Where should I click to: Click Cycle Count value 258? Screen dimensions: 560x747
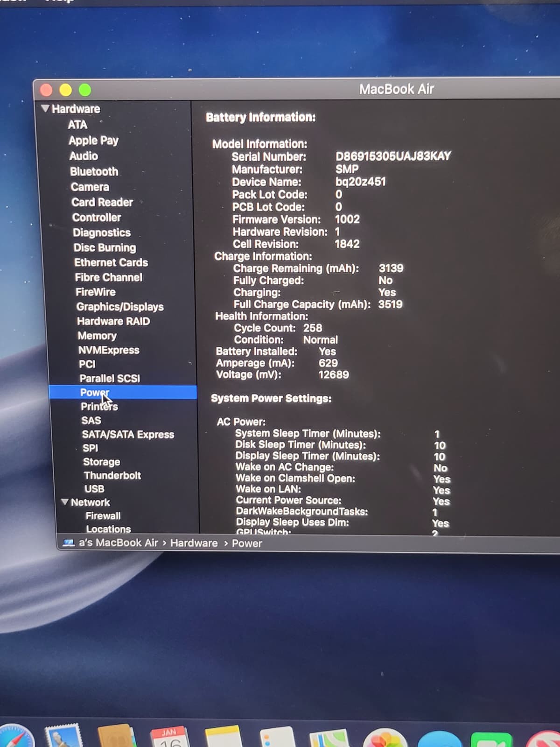pyautogui.click(x=313, y=328)
